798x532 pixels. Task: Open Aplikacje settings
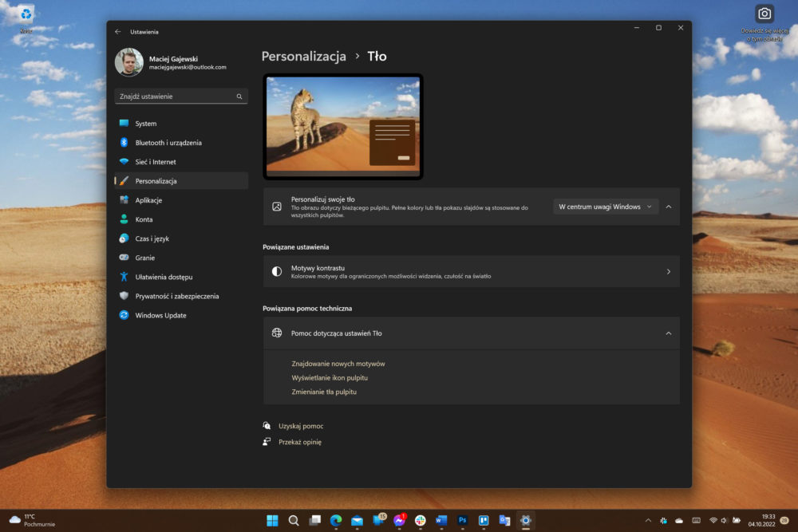(181, 200)
